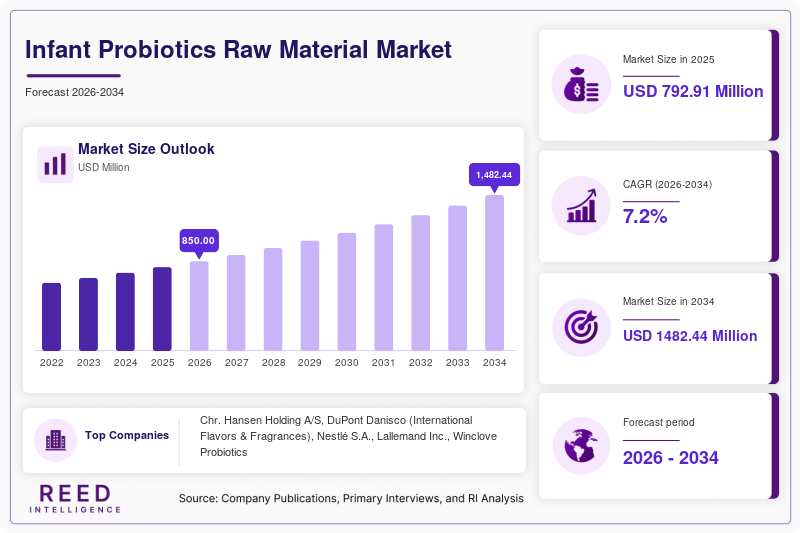Click the 850.00 value callout

pyautogui.click(x=198, y=241)
